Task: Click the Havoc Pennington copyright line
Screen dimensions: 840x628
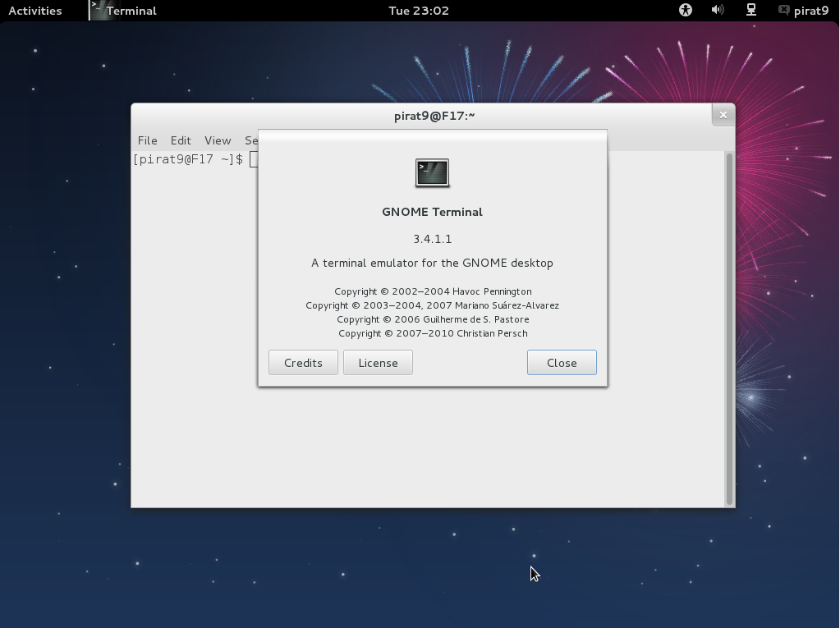Action: click(433, 291)
